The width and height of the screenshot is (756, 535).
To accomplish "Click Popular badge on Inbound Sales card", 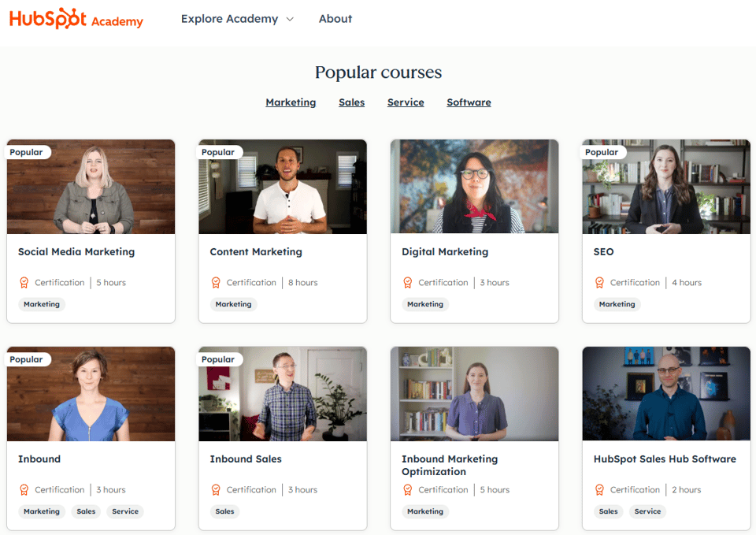I will pos(218,359).
